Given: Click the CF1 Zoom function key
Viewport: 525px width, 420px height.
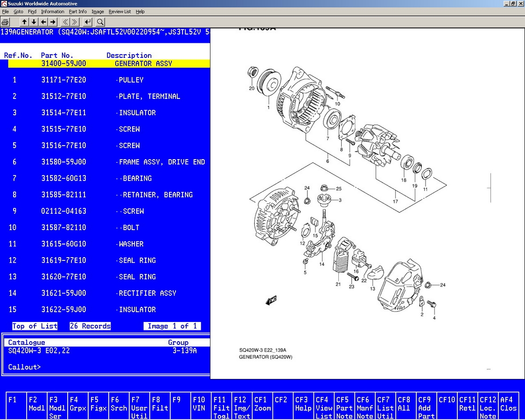Looking at the screenshot, I should (x=262, y=406).
